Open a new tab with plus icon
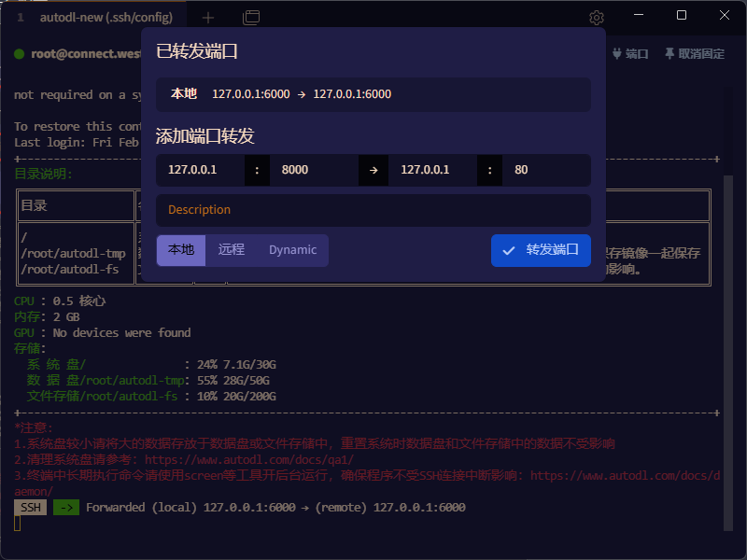This screenshot has height=560, width=747. click(x=208, y=17)
